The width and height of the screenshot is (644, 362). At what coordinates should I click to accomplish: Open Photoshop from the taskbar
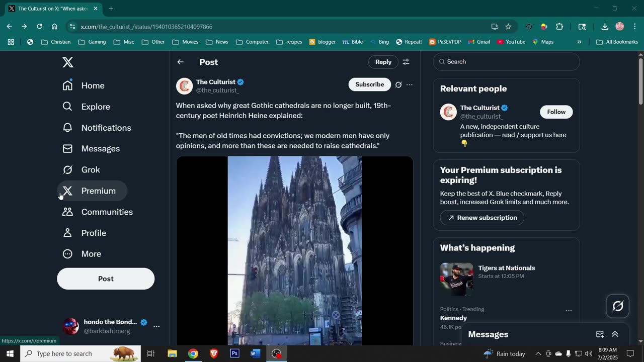[x=234, y=353]
